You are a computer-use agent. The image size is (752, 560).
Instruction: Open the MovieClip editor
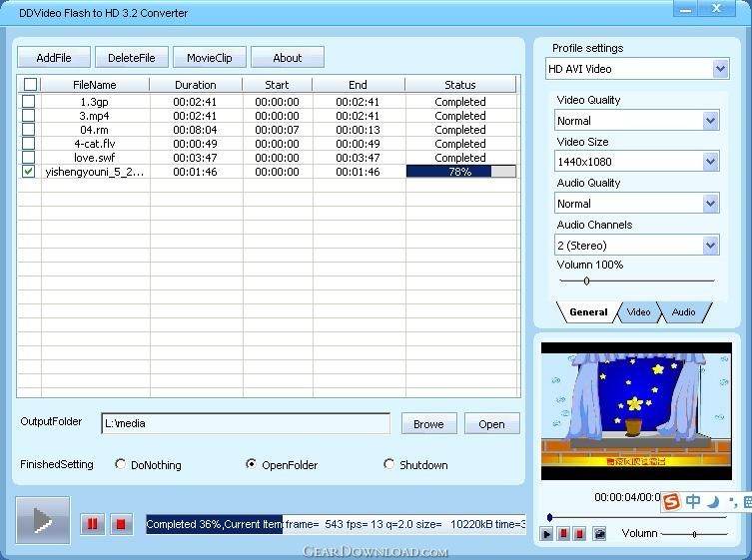210,58
